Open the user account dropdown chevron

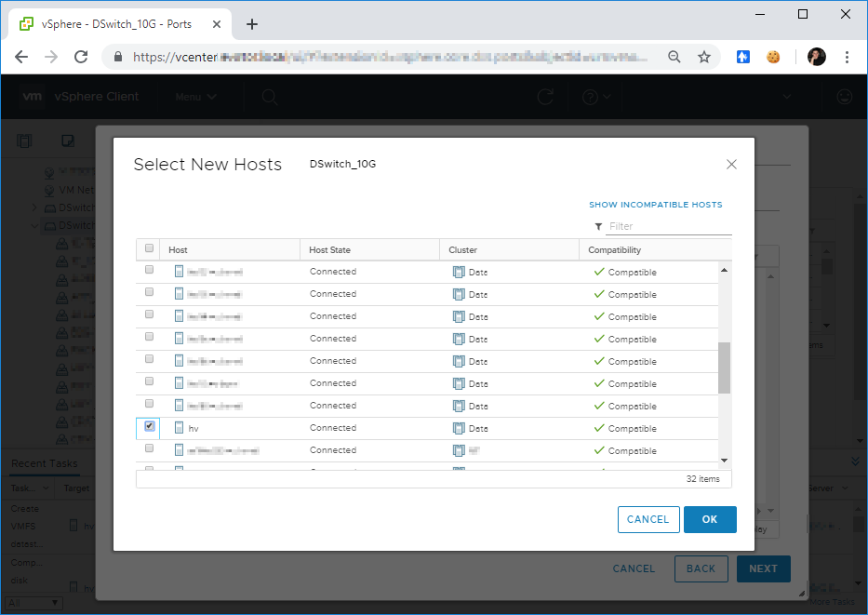(787, 97)
